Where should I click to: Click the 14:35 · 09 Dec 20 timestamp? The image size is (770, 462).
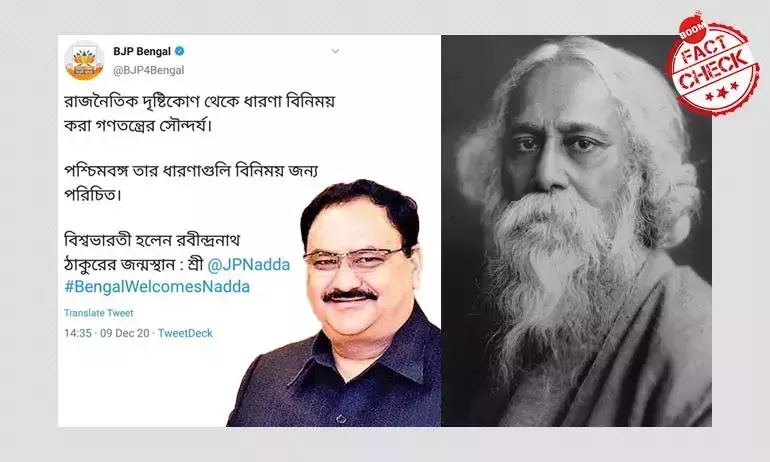click(107, 333)
